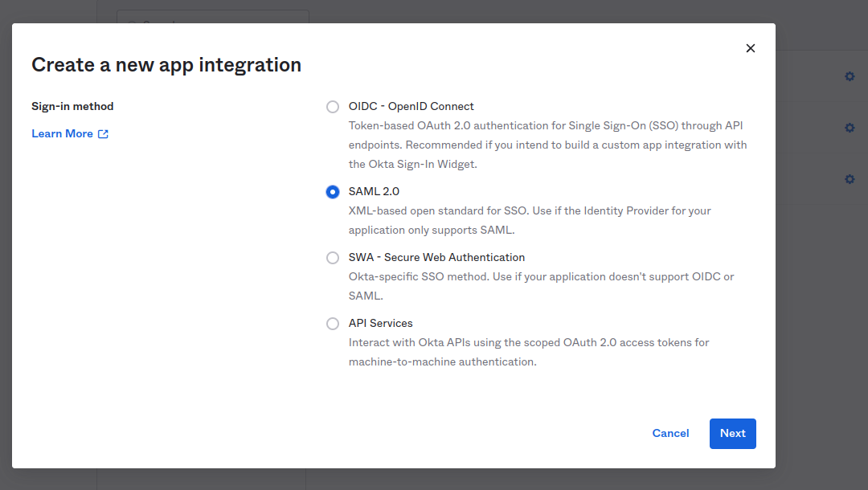Click the bottom gear icon behind dialog

850,179
